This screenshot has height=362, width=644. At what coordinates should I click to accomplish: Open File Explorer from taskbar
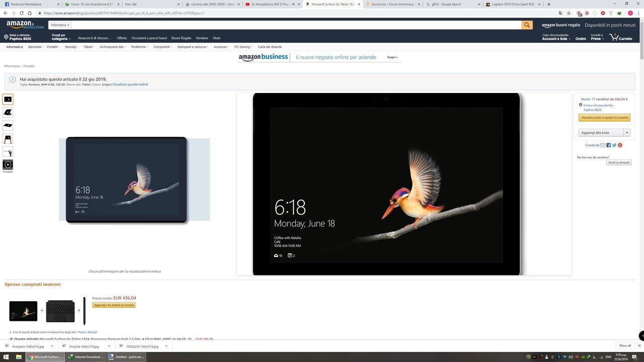(18, 357)
